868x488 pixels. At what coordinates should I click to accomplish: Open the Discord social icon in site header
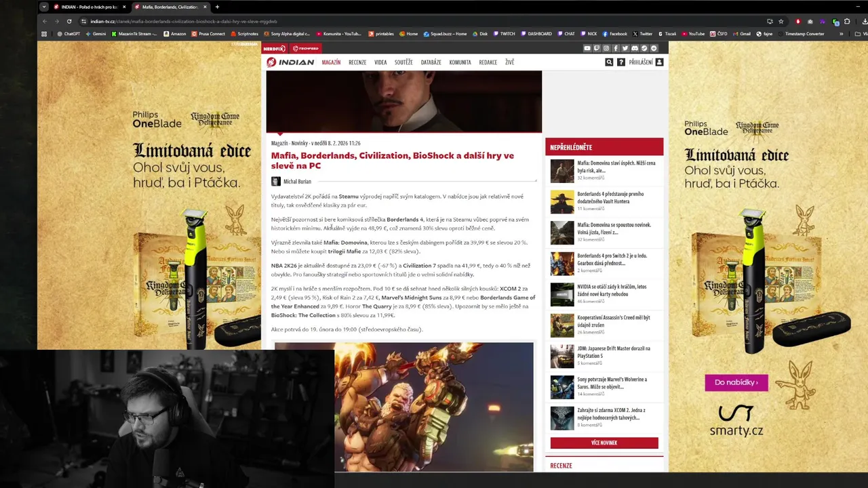click(635, 48)
